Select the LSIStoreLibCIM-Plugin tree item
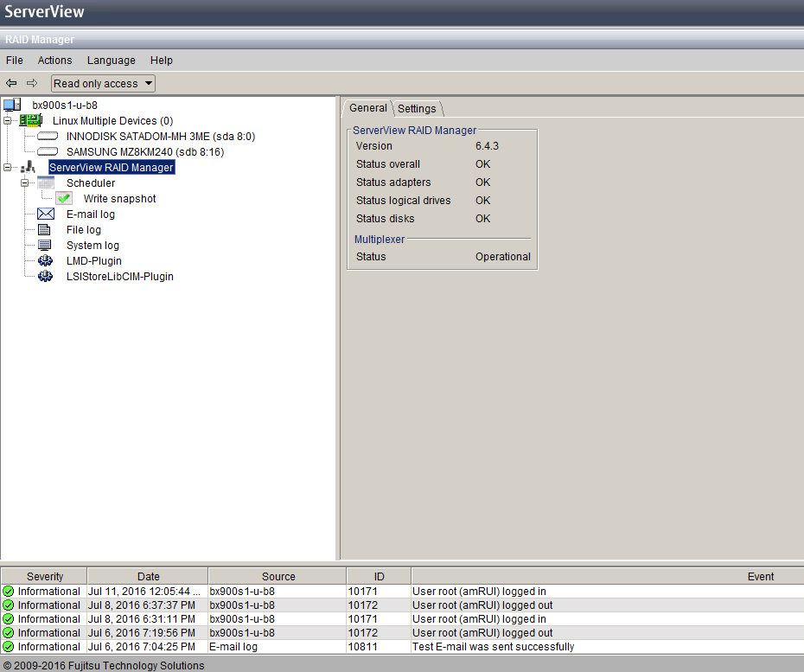Screen dimensions: 804x672 [120, 277]
